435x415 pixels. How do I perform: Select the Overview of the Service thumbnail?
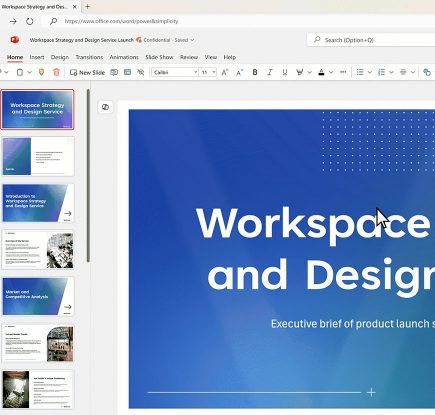(38, 250)
